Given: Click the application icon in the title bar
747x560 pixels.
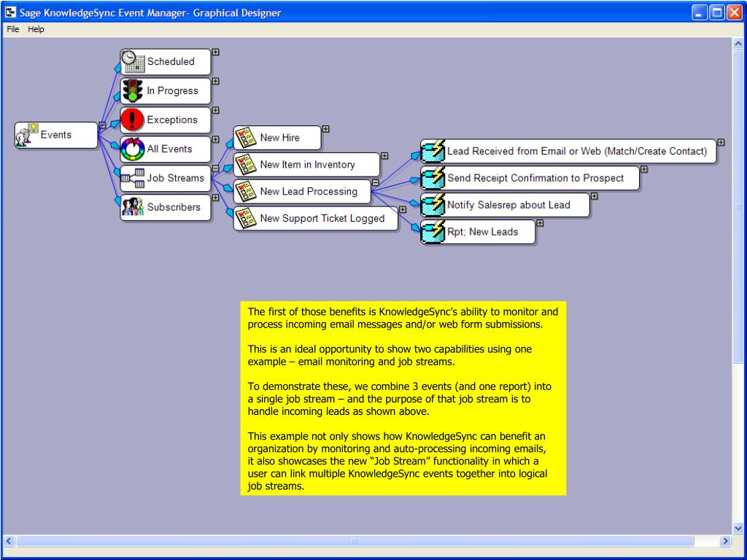Looking at the screenshot, I should [x=10, y=12].
